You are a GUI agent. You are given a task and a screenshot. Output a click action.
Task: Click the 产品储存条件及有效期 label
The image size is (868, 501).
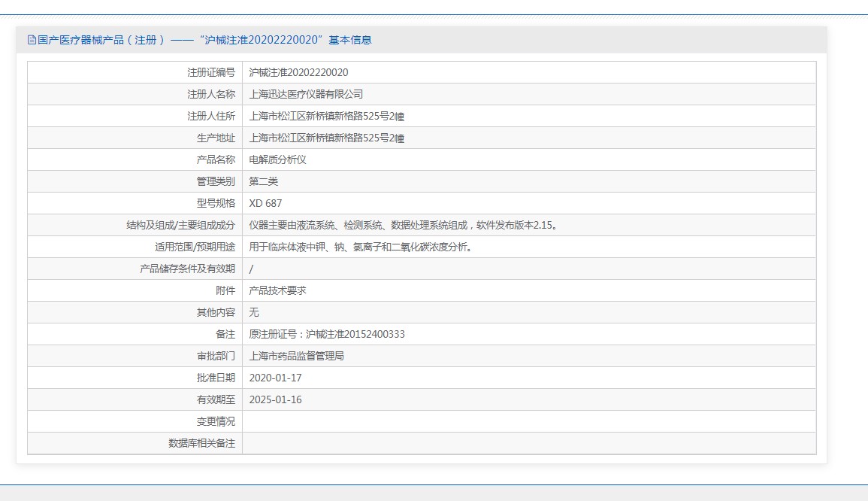(x=187, y=269)
